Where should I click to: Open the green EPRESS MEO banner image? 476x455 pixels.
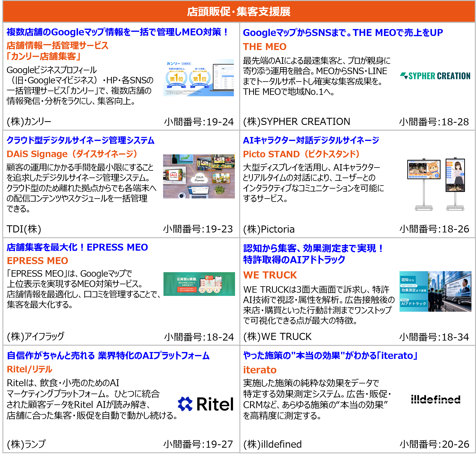(199, 284)
